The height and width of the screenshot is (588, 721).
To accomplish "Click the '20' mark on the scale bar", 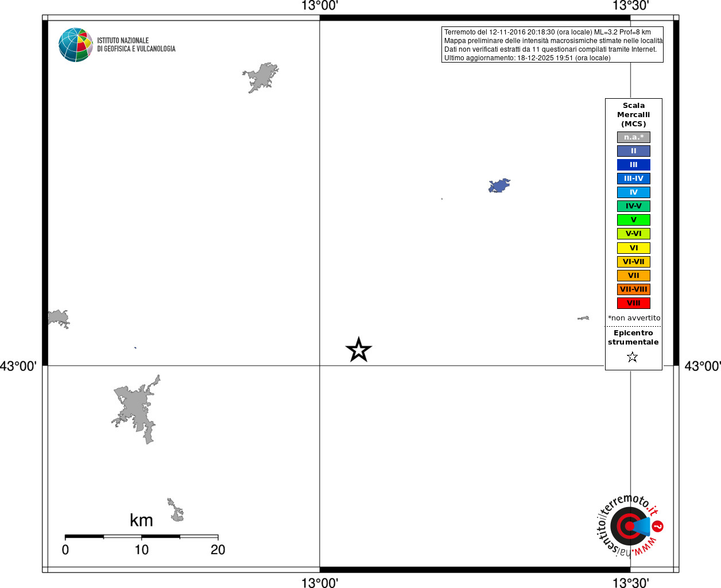I will pos(218,550).
